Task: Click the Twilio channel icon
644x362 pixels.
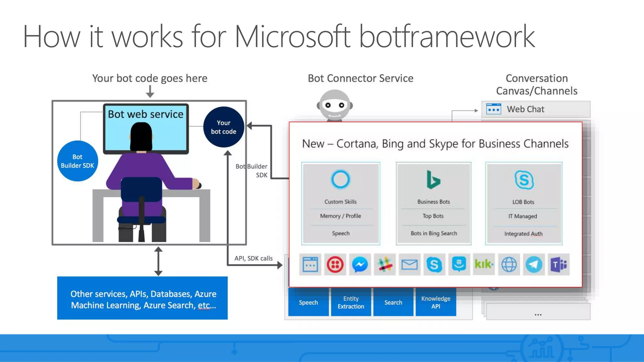Action: 335,265
